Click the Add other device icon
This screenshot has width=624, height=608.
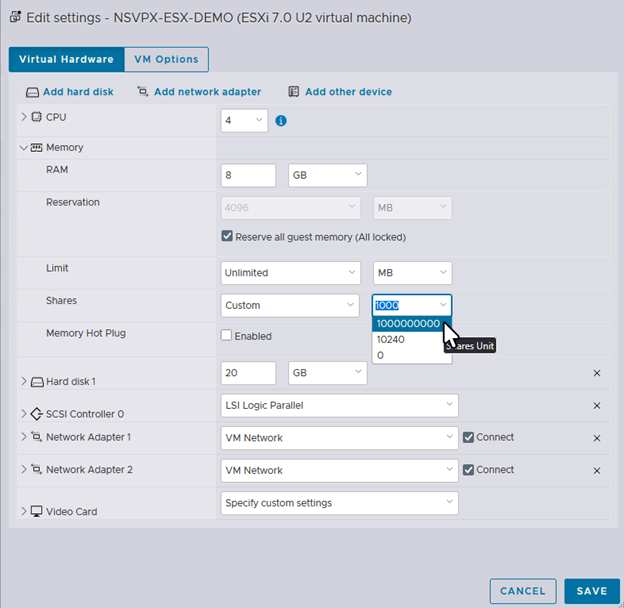click(x=294, y=92)
